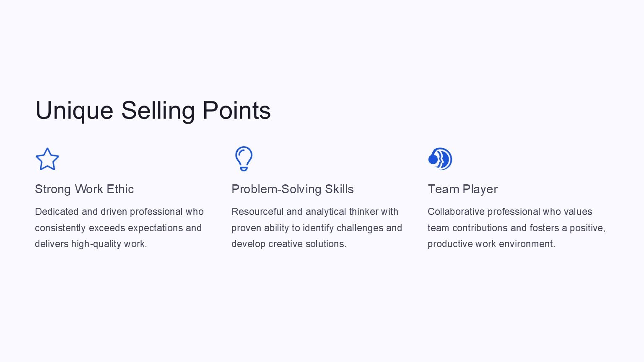
Task: Click the talking heads icon above Team Player
Action: click(440, 159)
